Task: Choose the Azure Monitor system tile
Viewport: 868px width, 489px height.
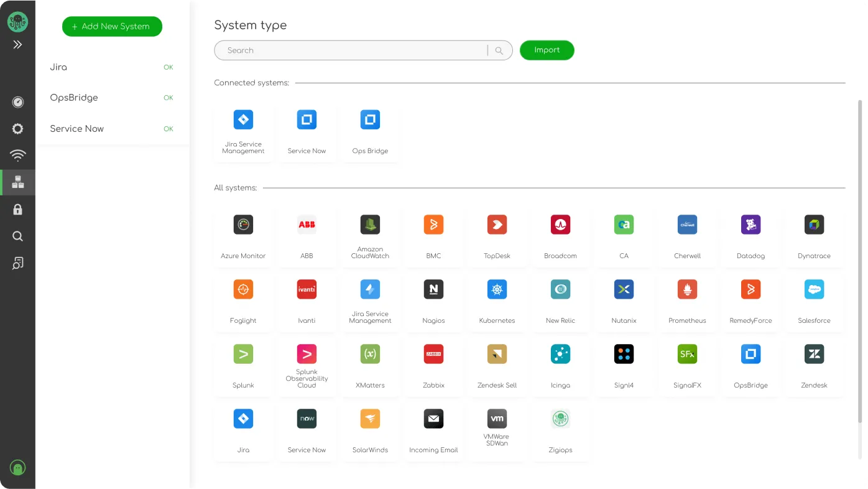Action: click(243, 238)
